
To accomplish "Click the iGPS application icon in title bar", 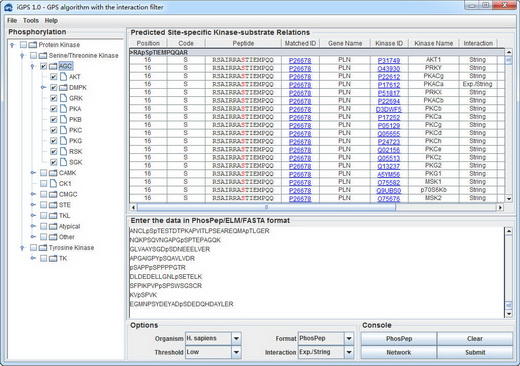I will click(x=8, y=7).
